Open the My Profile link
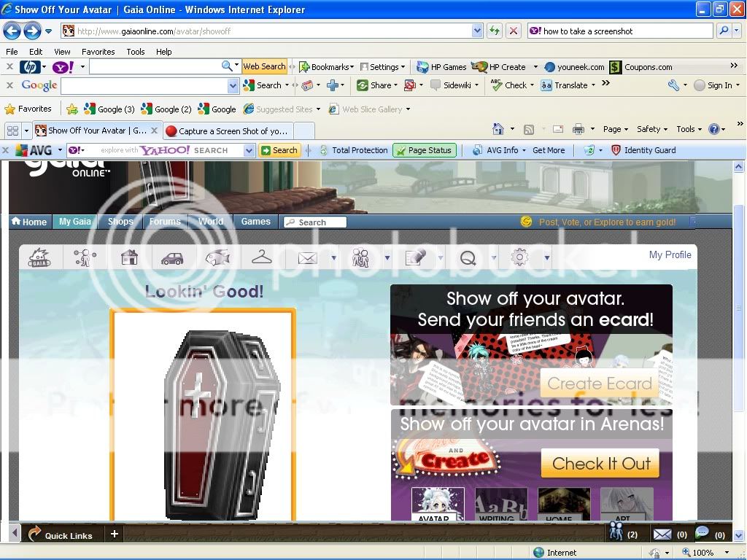This screenshot has height=560, width=747. (x=670, y=254)
